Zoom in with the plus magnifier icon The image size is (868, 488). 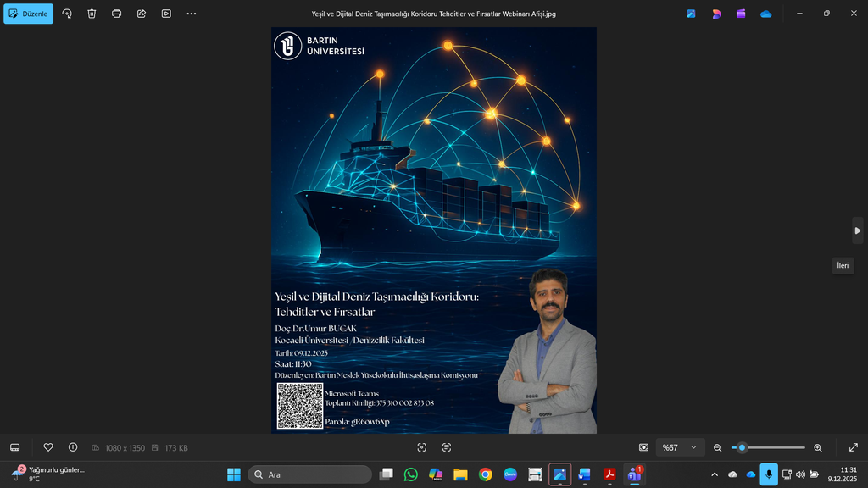[x=818, y=447]
